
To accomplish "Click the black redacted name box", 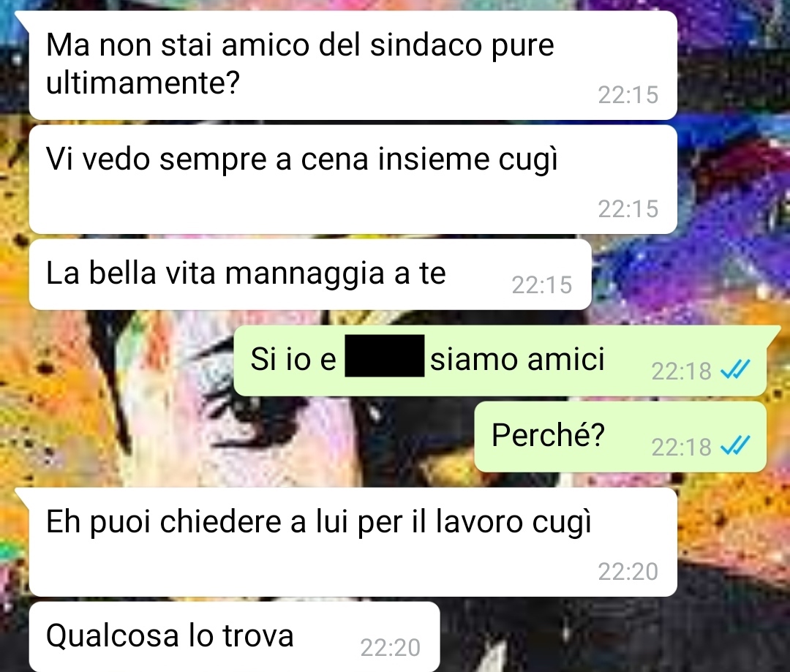I will click(385, 355).
